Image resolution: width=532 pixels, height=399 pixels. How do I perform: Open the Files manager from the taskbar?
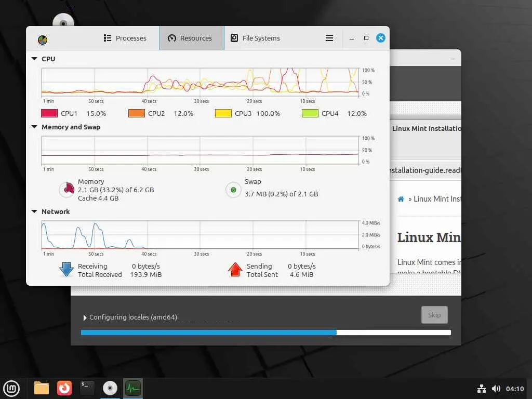pyautogui.click(x=42, y=388)
